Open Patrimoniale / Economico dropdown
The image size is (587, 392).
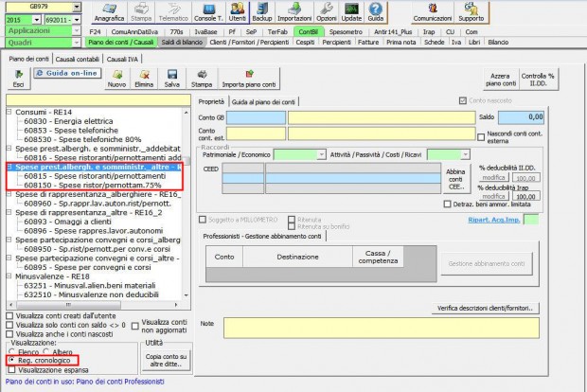click(321, 154)
